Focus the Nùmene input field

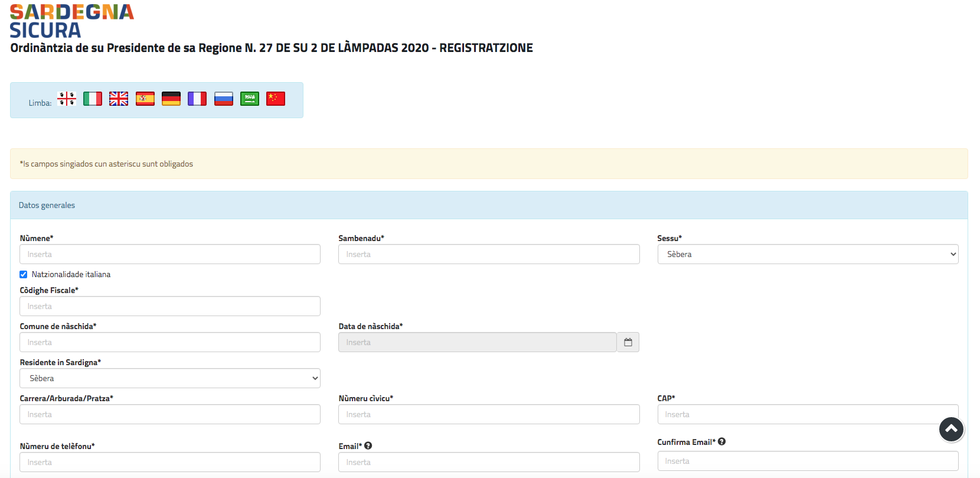(170, 255)
